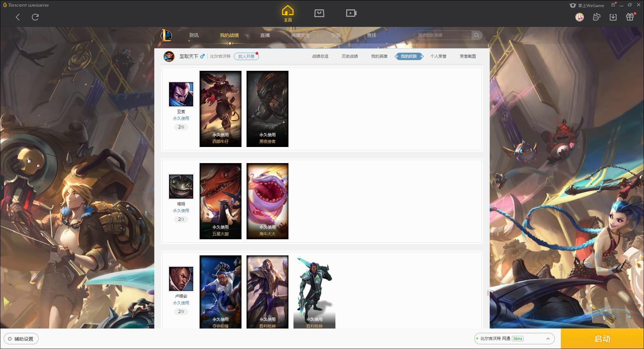The image size is (644, 349).
Task: Click 掌上WeGame mobile link
Action: point(587,5)
